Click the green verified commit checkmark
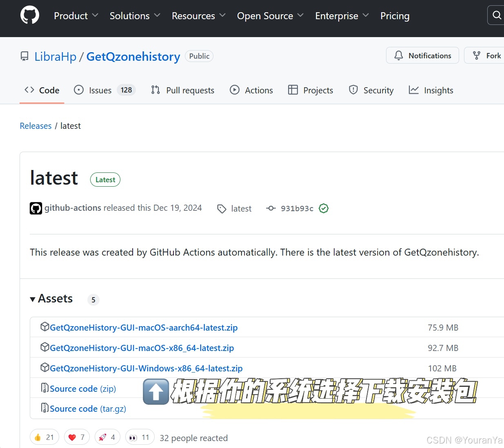 pos(324,208)
